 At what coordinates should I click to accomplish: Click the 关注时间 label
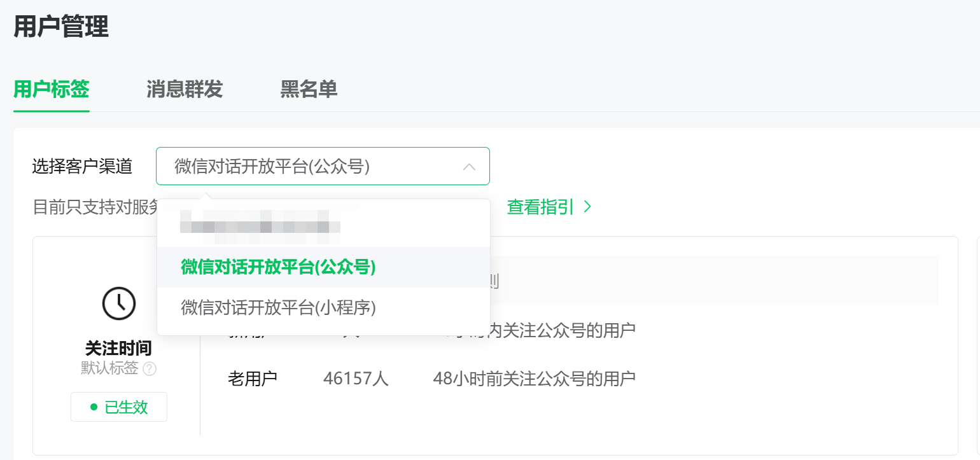[119, 348]
